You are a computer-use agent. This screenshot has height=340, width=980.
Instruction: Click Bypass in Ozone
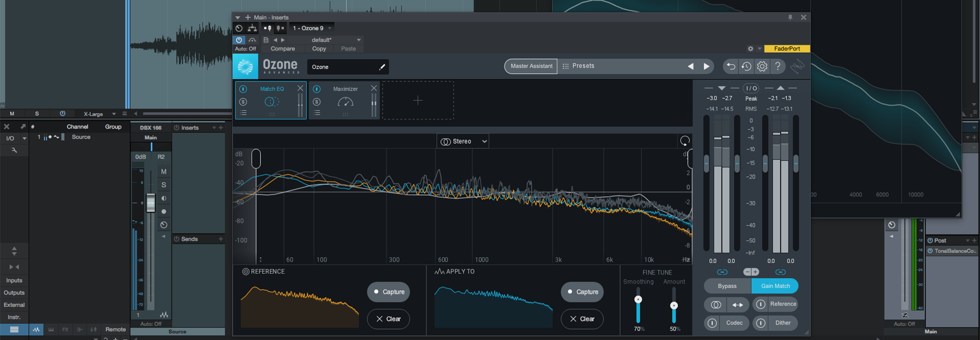coord(727,286)
